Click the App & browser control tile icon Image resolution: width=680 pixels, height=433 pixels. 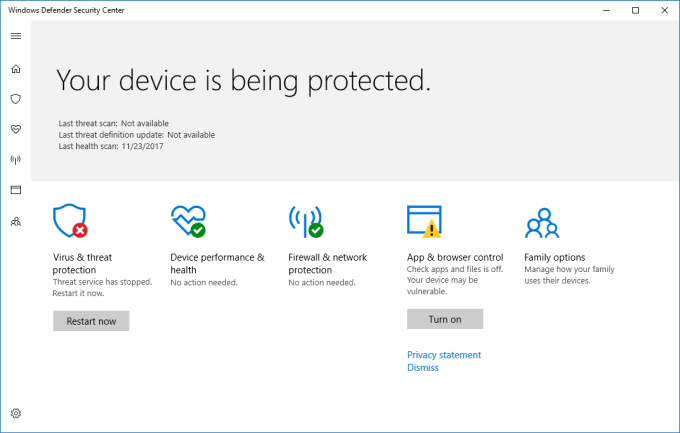(x=424, y=221)
